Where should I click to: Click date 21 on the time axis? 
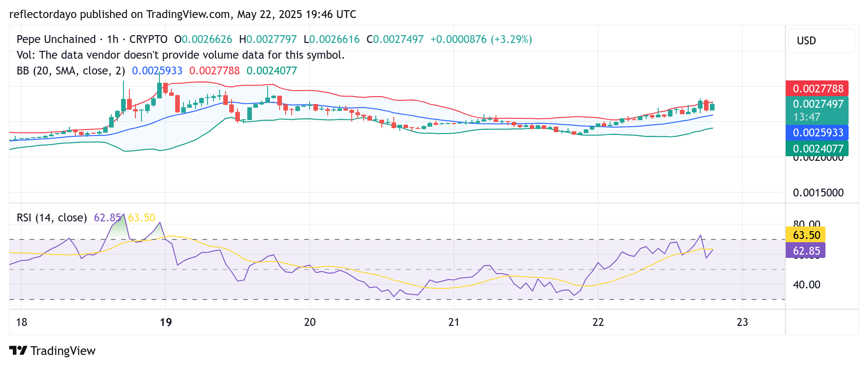[454, 322]
